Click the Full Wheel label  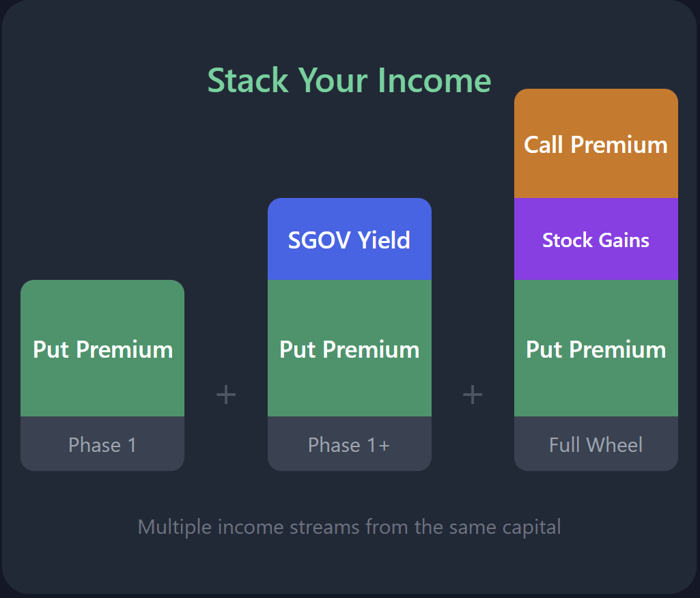pyautogui.click(x=596, y=445)
